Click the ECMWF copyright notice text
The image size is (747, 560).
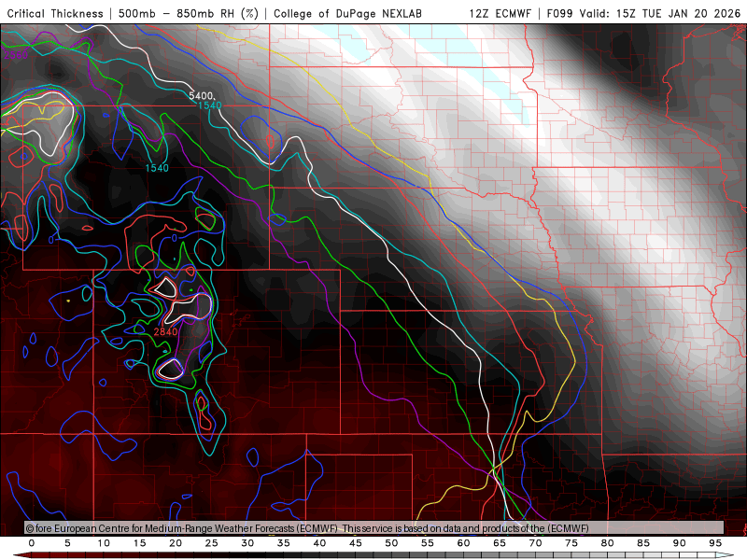click(307, 528)
